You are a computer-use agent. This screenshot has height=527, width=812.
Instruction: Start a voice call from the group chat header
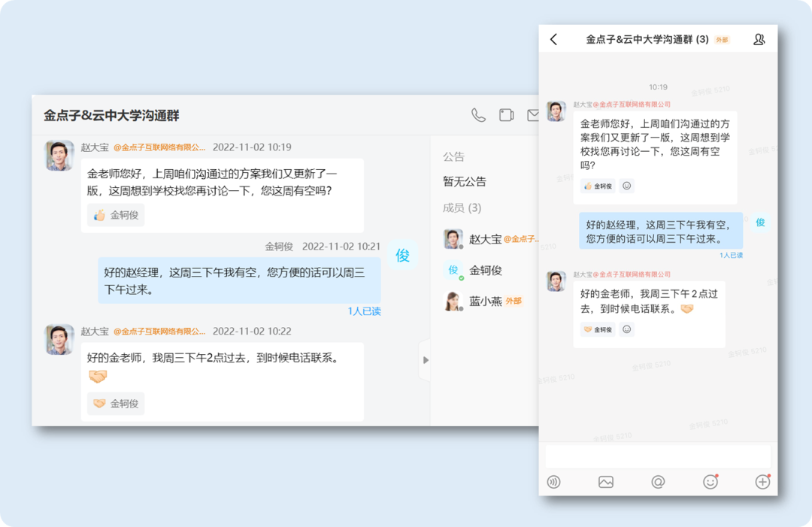tap(479, 115)
